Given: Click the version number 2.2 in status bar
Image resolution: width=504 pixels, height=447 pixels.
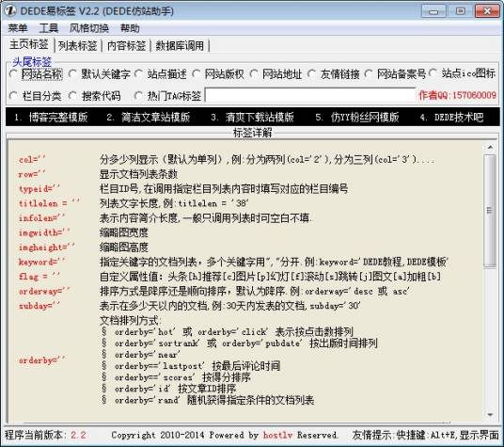Looking at the screenshot, I should 78,435.
